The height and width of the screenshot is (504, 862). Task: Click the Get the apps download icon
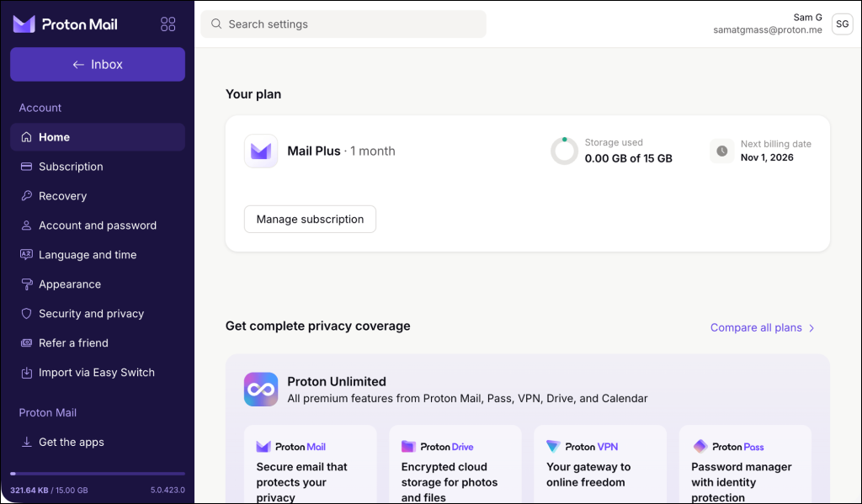pos(26,442)
